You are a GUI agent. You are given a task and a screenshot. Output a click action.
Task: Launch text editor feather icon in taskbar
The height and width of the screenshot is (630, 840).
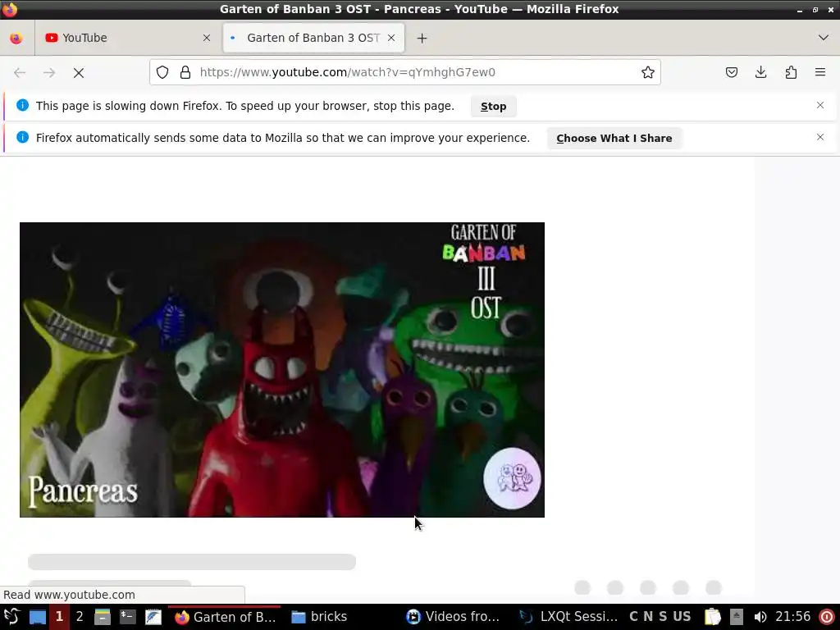click(153, 617)
